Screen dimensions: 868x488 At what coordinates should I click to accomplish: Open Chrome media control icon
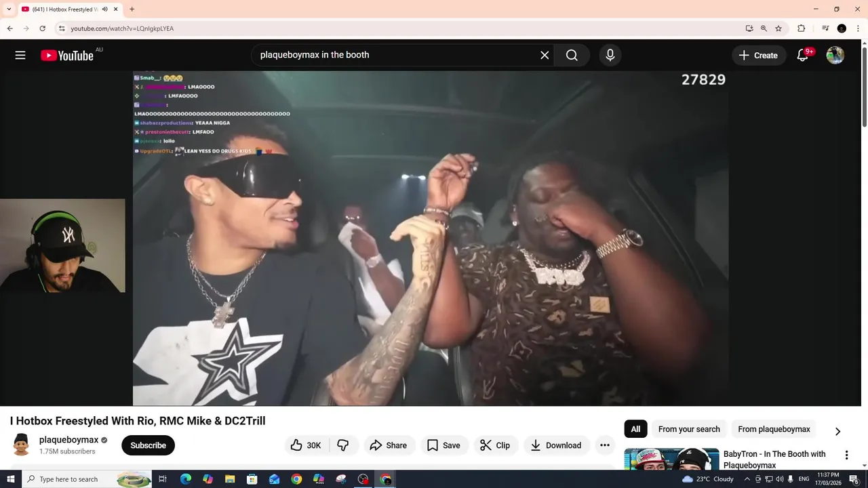825,28
